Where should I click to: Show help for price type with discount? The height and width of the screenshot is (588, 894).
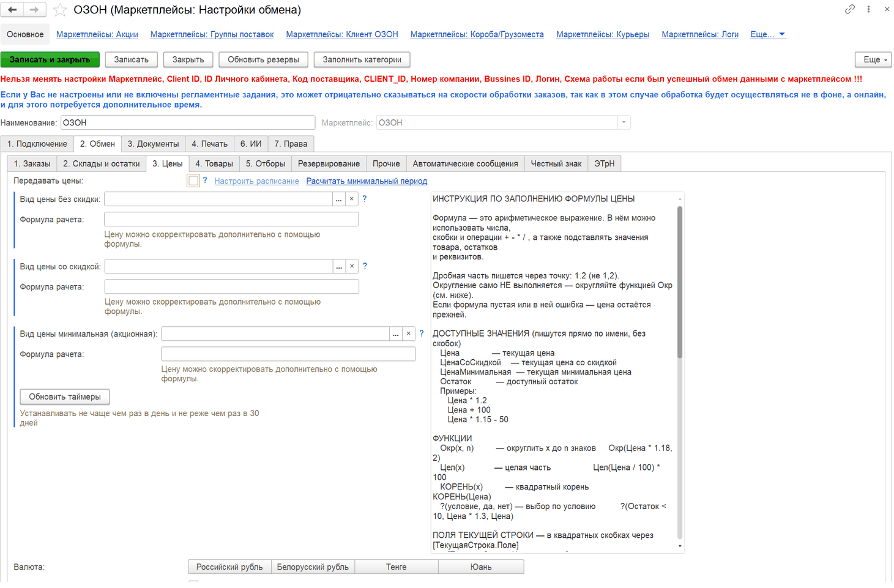pyautogui.click(x=365, y=266)
